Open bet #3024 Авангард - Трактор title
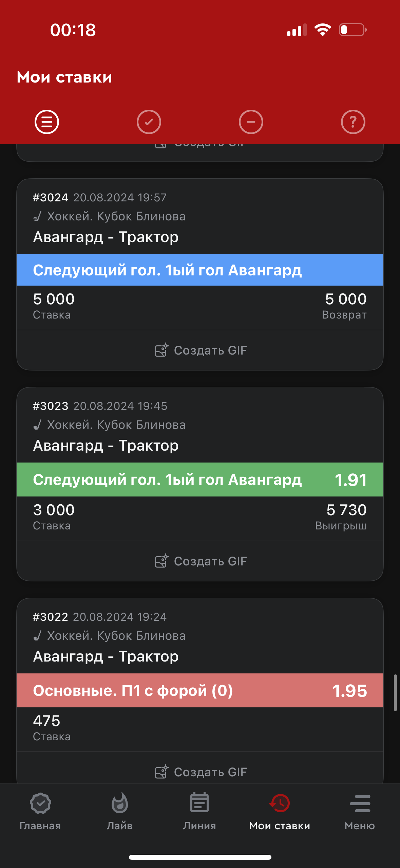 106,237
